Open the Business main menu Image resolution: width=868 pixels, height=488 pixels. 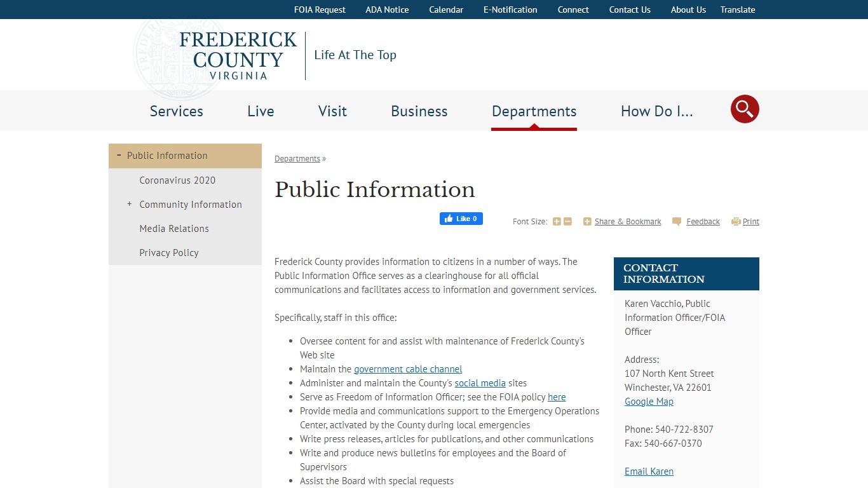click(419, 111)
